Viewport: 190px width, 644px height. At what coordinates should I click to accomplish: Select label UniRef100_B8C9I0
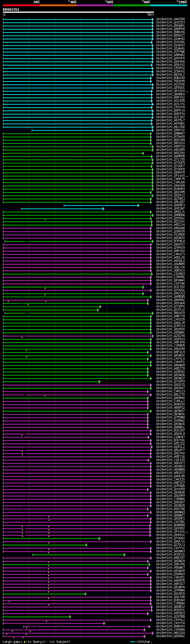[x=170, y=143]
